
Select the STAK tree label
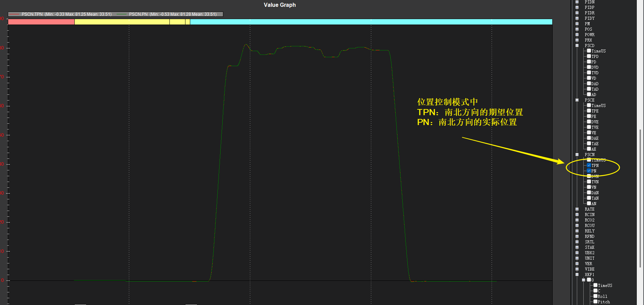[x=589, y=247]
